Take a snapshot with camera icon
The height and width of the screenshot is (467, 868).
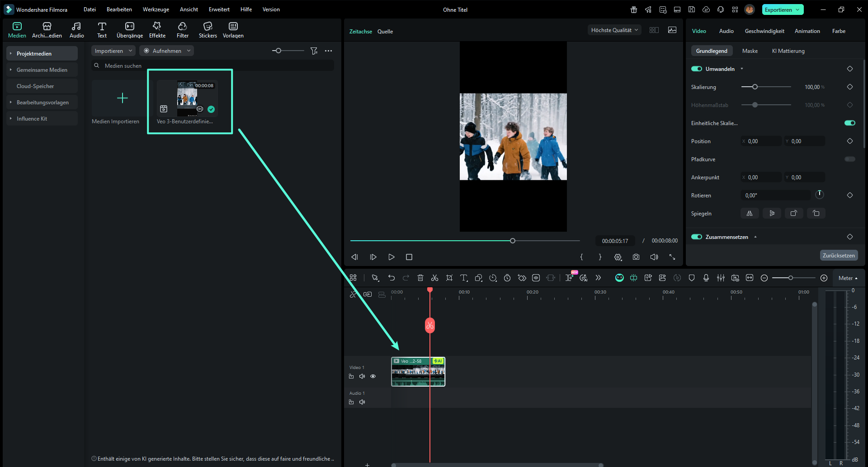(x=636, y=257)
